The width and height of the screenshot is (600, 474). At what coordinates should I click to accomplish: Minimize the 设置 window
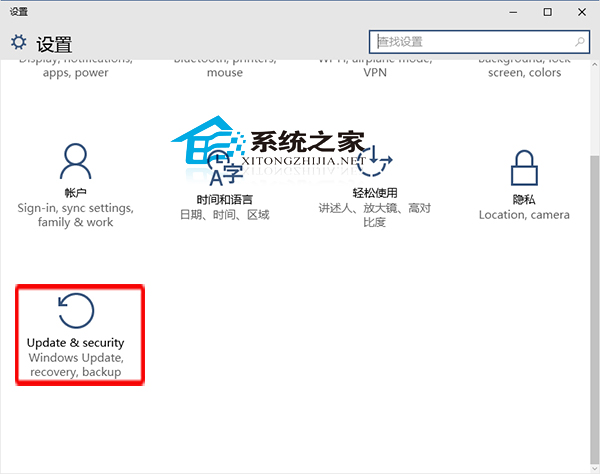coord(514,12)
